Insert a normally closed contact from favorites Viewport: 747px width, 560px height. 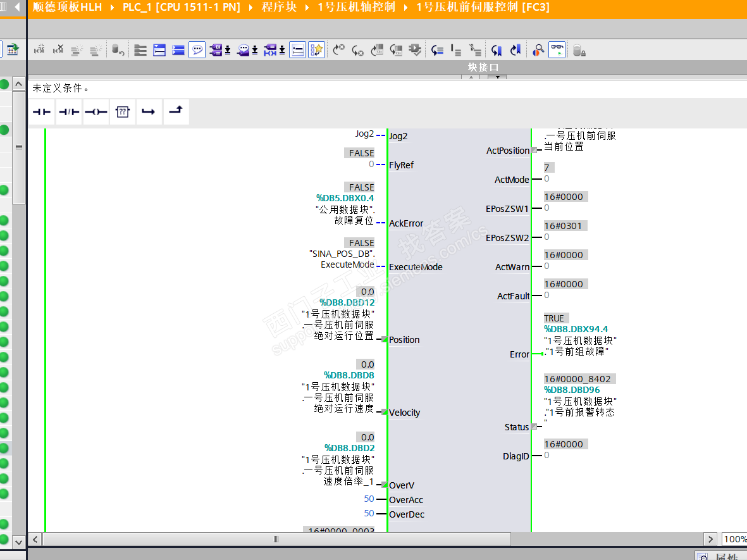click(69, 112)
